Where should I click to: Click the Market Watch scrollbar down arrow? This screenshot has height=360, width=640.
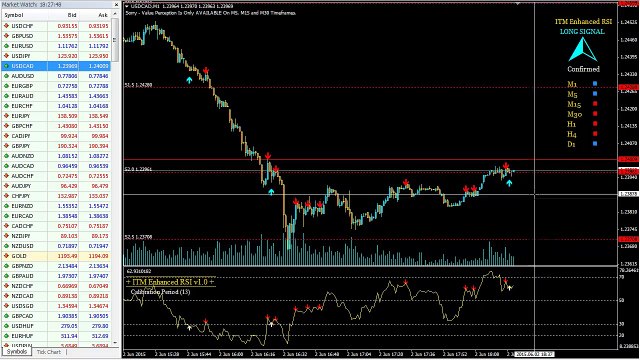click(115, 343)
